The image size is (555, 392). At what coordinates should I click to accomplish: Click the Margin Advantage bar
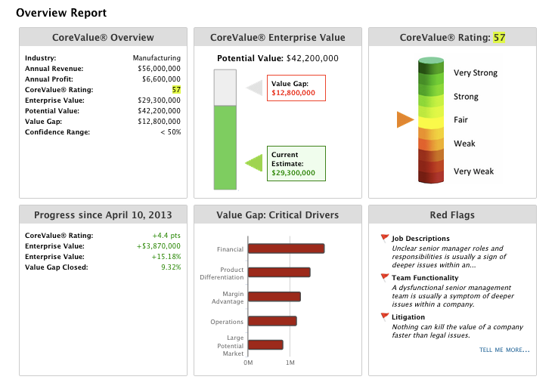click(274, 297)
